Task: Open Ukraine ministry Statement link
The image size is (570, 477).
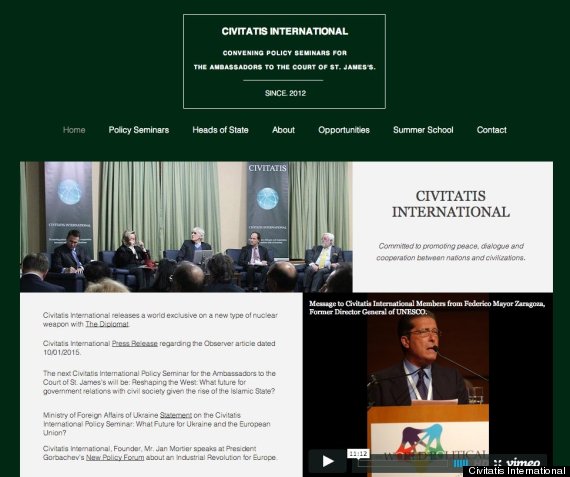Action: tap(176, 415)
